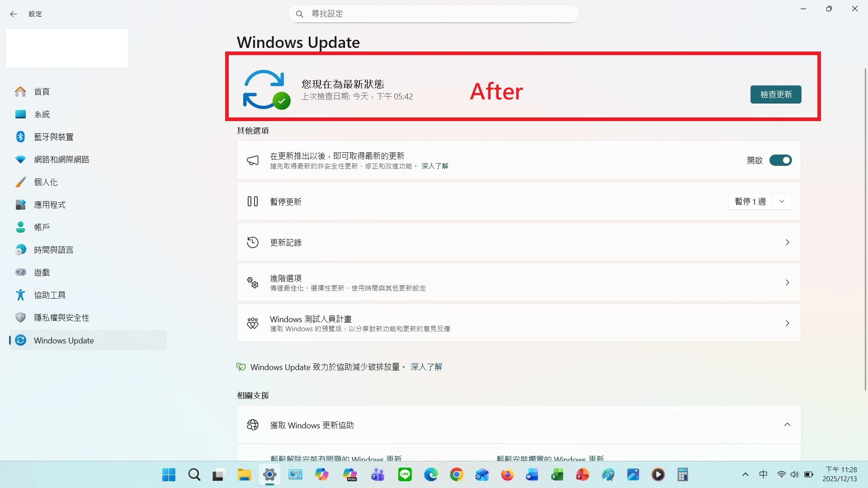Click the globe help icon beside 獲取 Windows 更新協助
This screenshot has height=488, width=868.
pos(253,425)
